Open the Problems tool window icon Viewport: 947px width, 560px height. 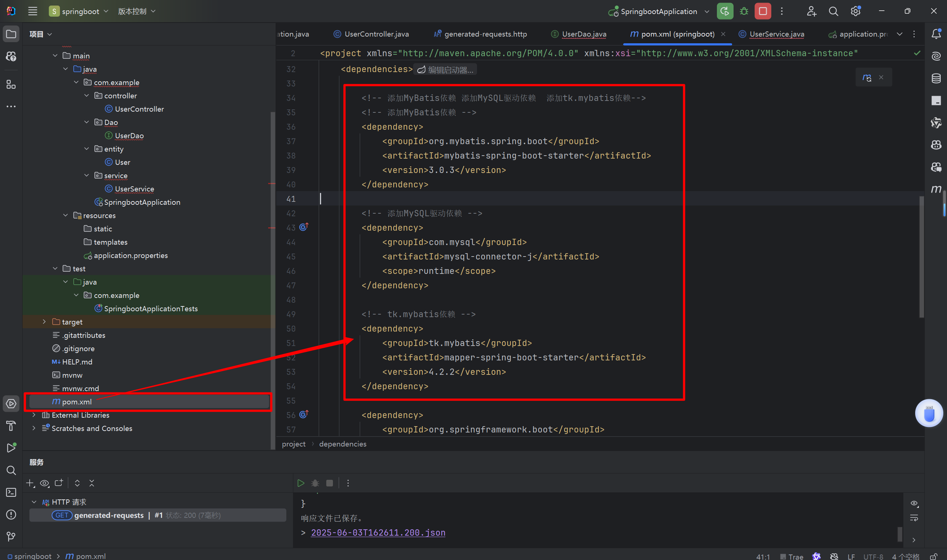click(11, 514)
